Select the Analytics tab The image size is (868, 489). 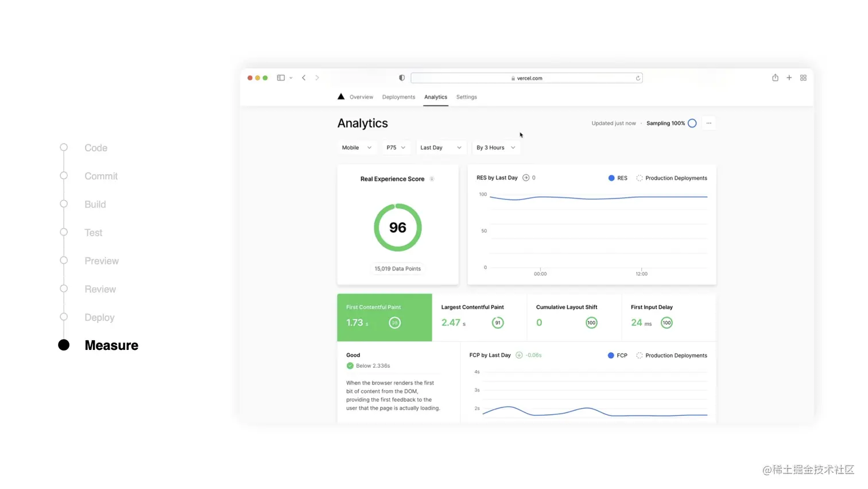tap(436, 97)
